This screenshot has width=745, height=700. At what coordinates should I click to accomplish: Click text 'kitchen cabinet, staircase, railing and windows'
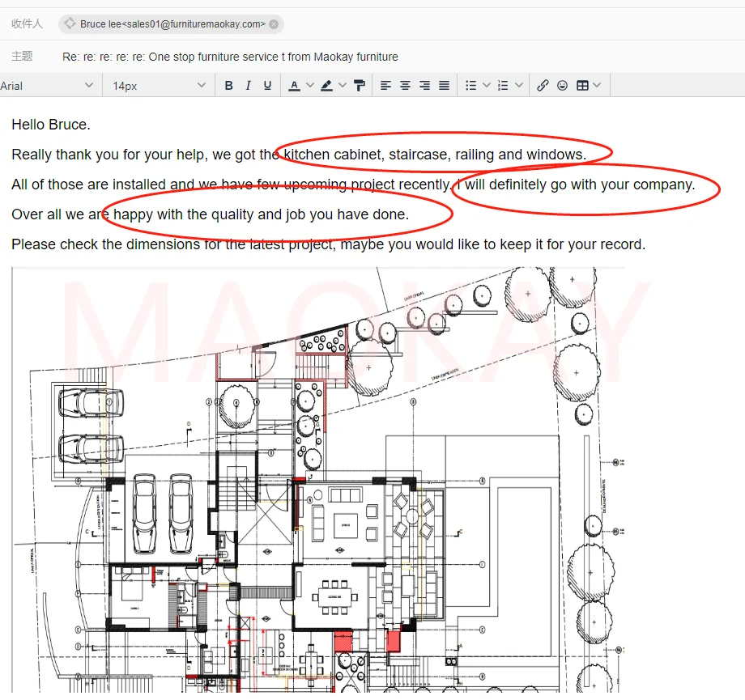(x=433, y=155)
